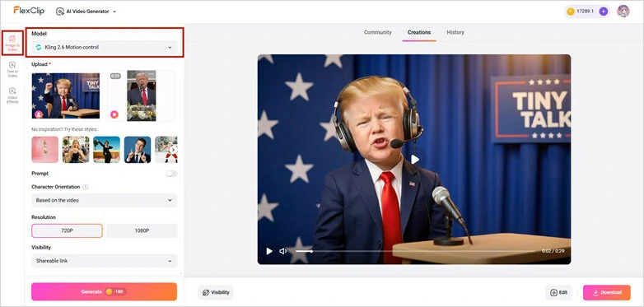Click the Visibility button below preview
Image resolution: width=644 pixels, height=307 pixels.
pos(216,293)
